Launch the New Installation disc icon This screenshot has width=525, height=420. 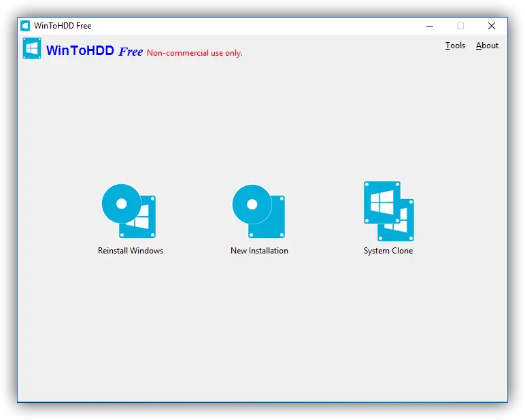point(259,211)
